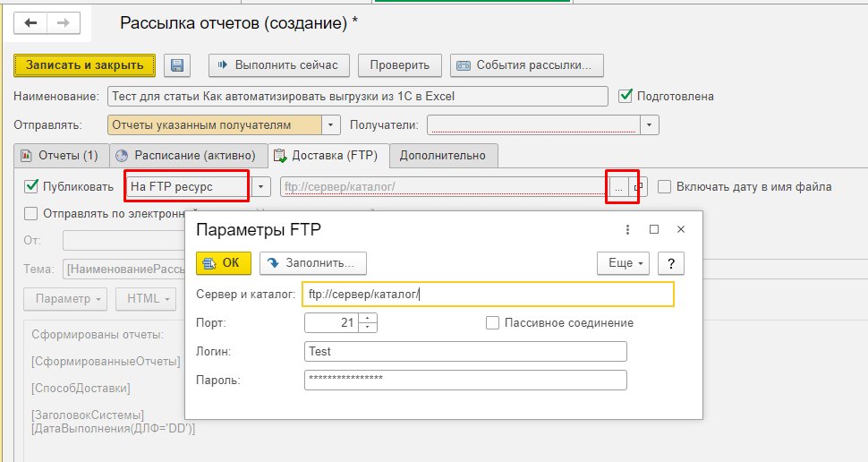Open the Параметр dropdown button

tap(65, 298)
